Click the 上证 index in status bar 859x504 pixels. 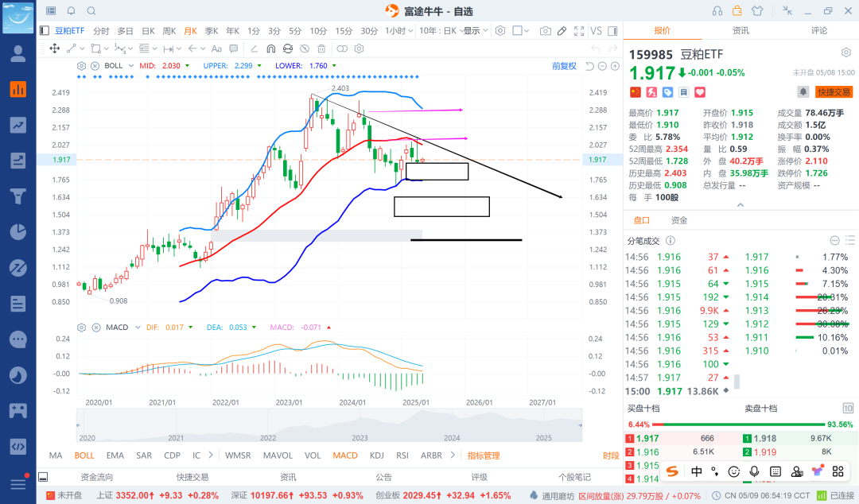tap(157, 495)
